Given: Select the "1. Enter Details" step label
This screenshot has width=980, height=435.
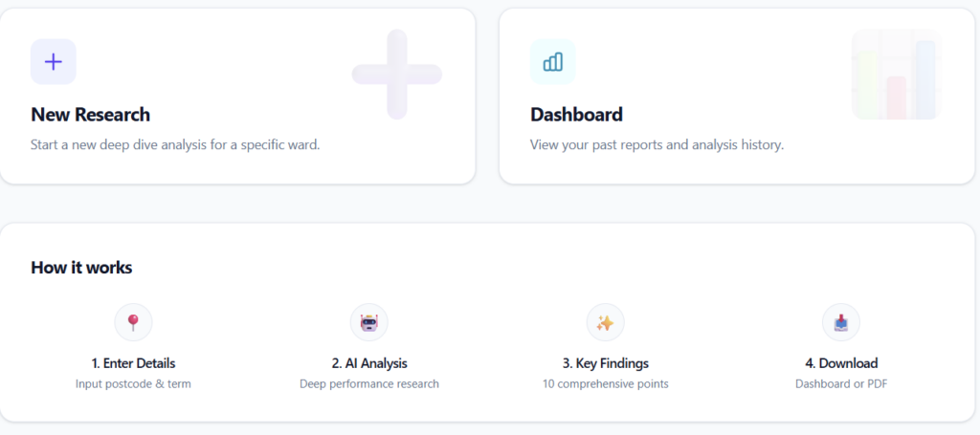Looking at the screenshot, I should click(x=133, y=363).
